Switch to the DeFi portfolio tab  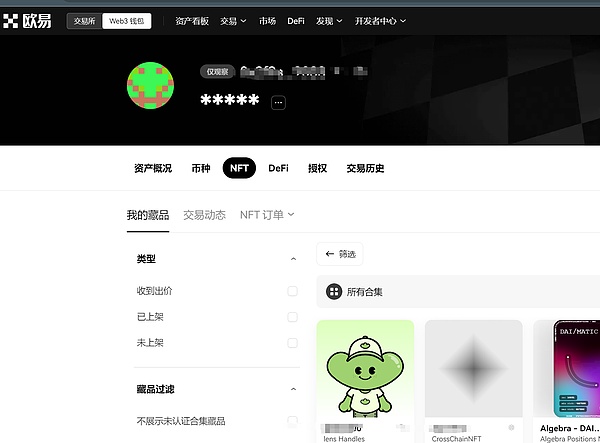278,168
